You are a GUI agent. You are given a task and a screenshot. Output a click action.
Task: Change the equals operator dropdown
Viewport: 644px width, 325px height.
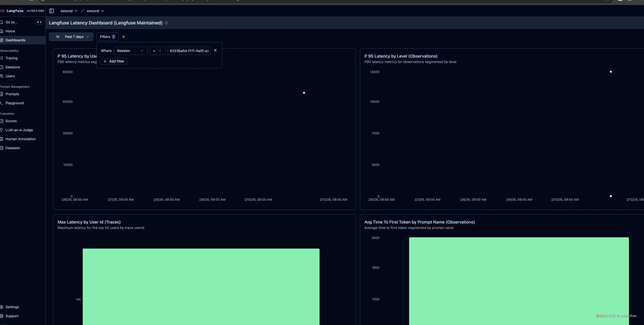pyautogui.click(x=157, y=51)
